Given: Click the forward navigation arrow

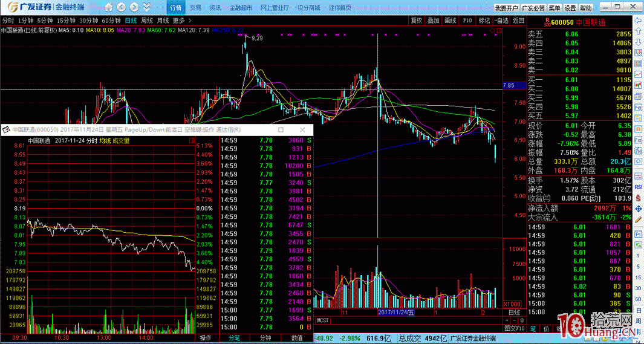Looking at the screenshot, I should [x=134, y=7].
